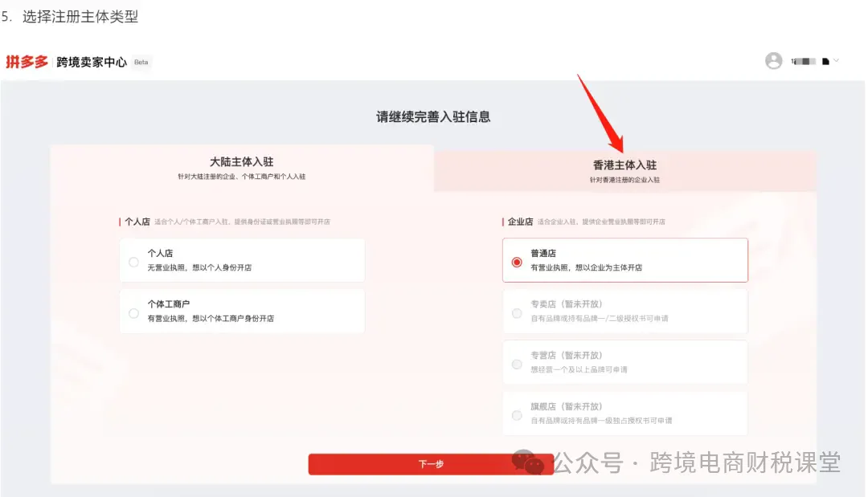Click the Pinduoduo logo in the header

coord(29,60)
